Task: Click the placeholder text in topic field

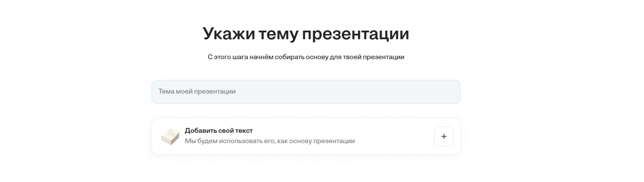Action: coord(197,91)
